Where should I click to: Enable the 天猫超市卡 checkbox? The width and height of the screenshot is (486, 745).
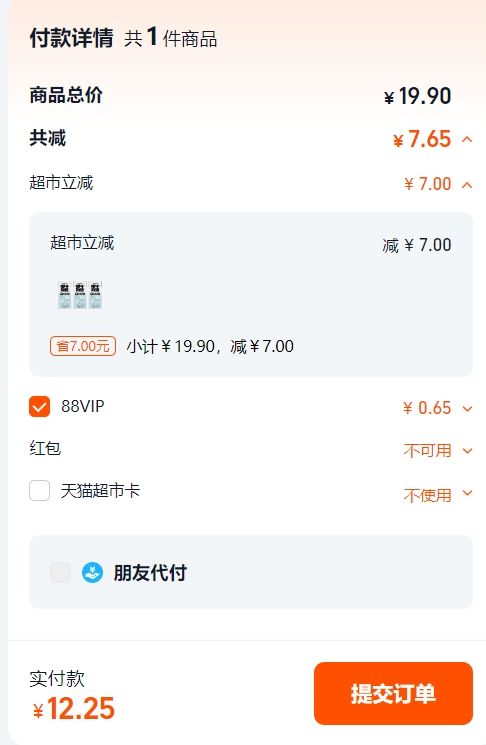tap(39, 490)
